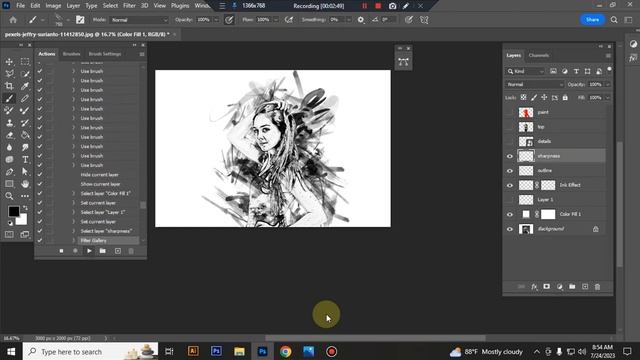Open the Select menu
Screen dimensions: 640x360
(x=110, y=6)
